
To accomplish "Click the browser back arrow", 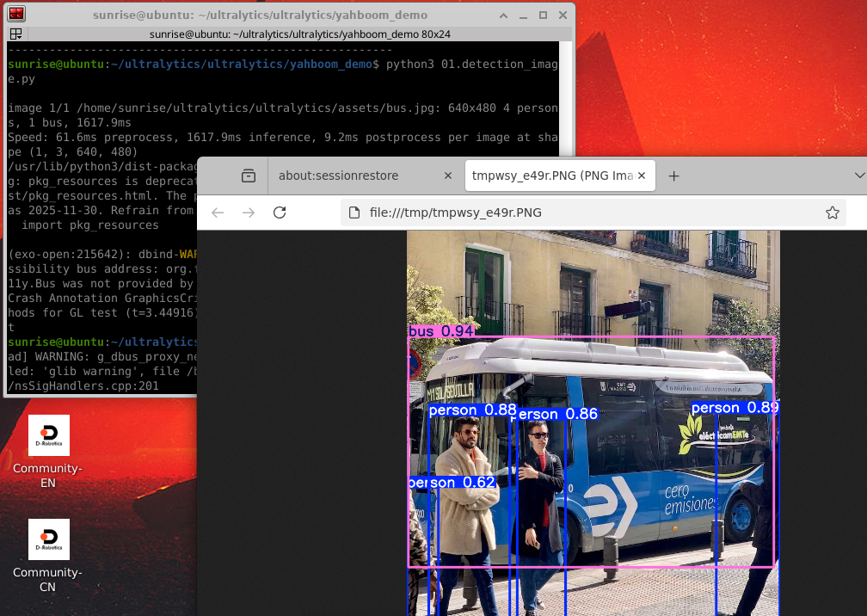I will pos(218,213).
